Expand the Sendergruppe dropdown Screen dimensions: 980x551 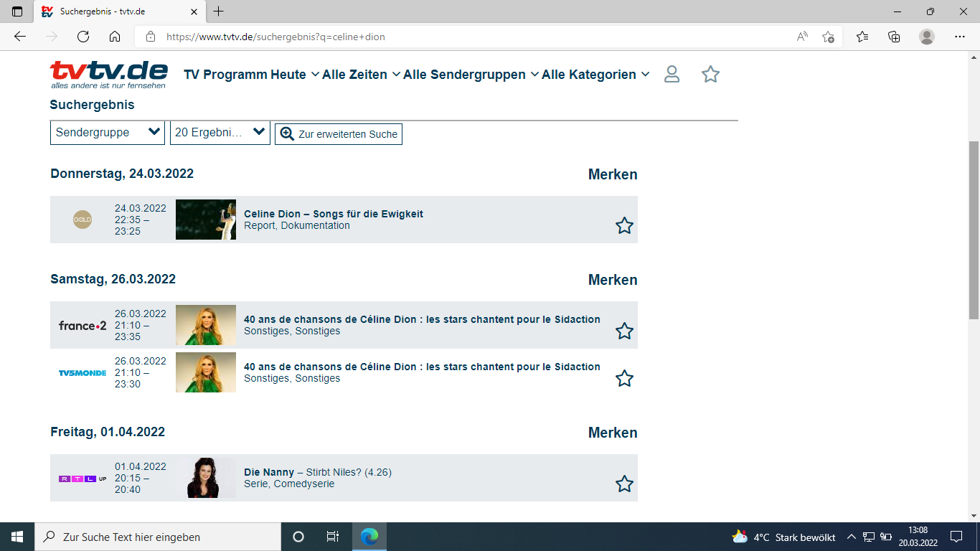(108, 133)
